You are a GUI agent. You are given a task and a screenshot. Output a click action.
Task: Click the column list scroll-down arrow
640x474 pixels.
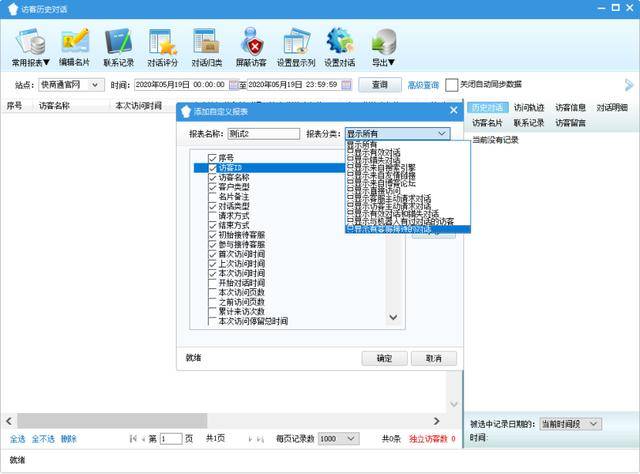(x=393, y=317)
